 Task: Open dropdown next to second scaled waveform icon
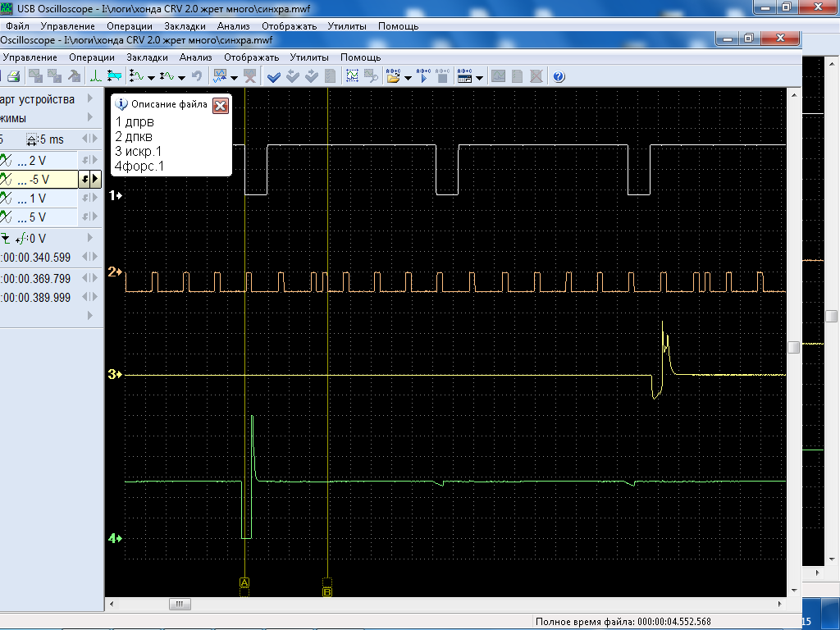coord(181,78)
